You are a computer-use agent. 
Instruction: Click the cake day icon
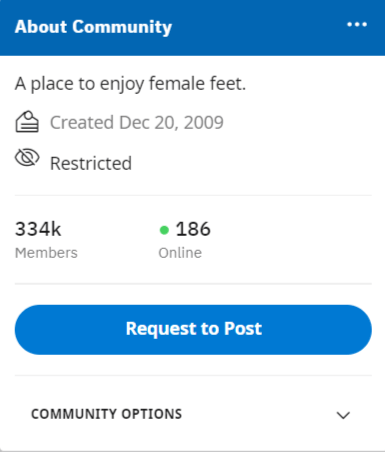point(27,122)
